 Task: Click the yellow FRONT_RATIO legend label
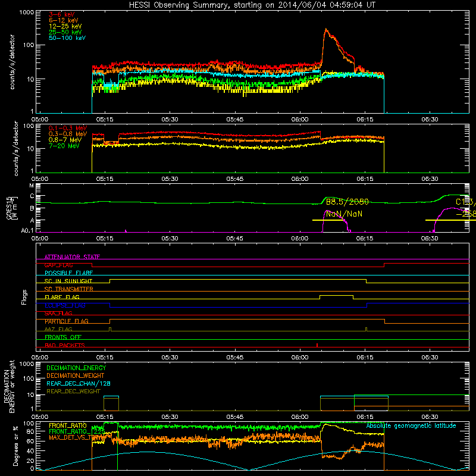pyautogui.click(x=68, y=425)
